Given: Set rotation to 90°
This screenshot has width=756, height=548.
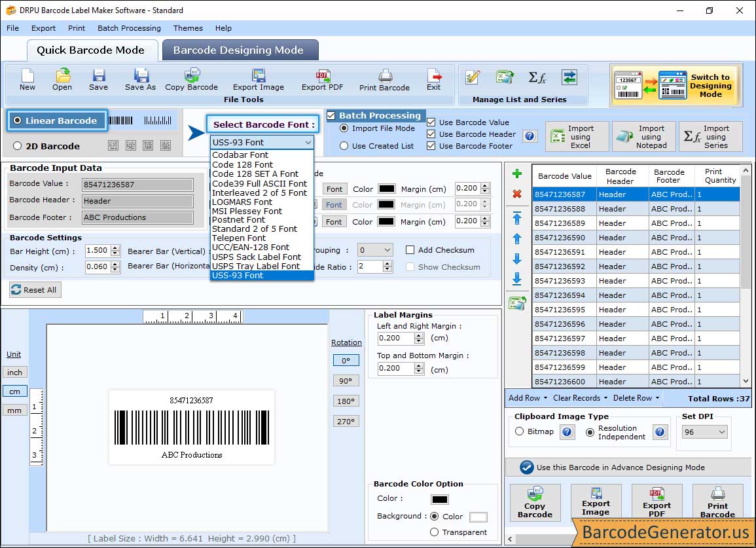Looking at the screenshot, I should [346, 380].
